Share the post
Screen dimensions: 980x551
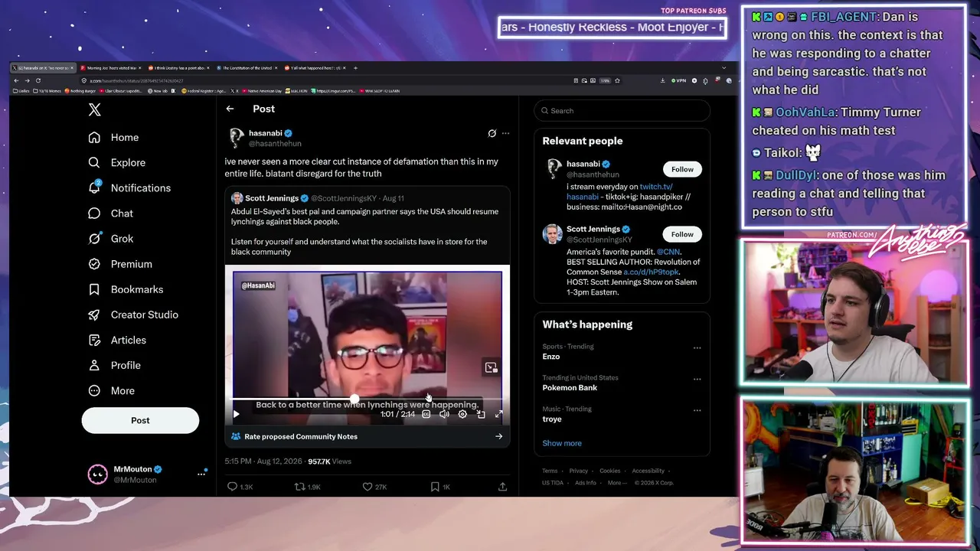pyautogui.click(x=502, y=486)
